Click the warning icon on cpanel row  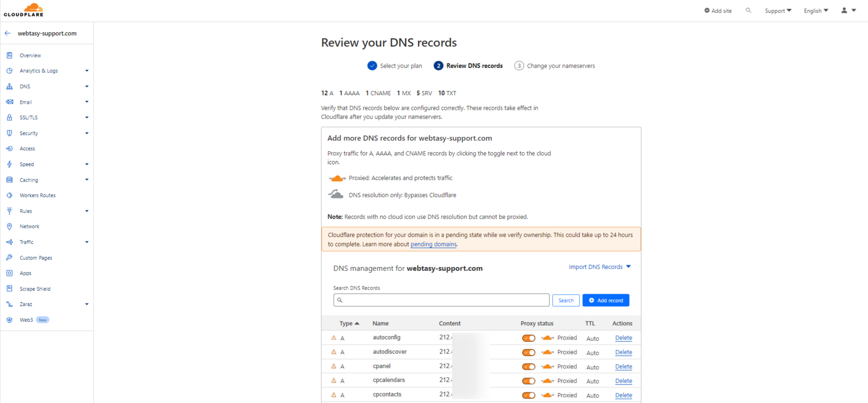[x=333, y=366]
